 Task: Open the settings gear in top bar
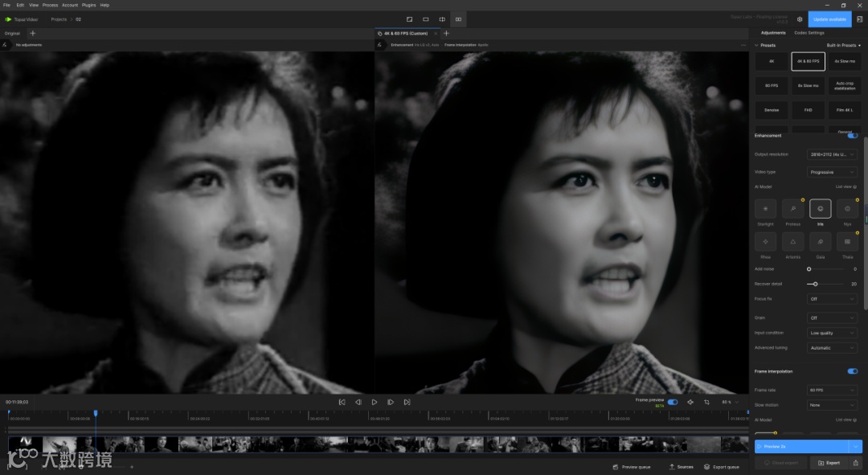[800, 19]
